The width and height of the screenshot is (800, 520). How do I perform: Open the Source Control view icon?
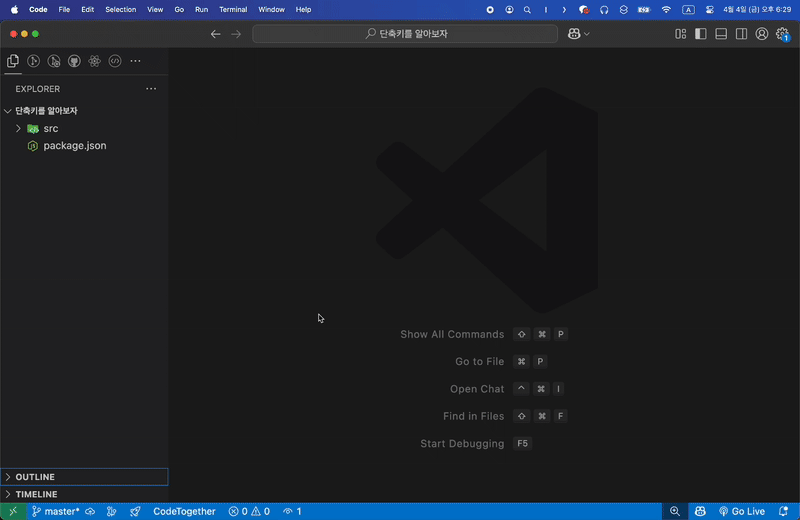[34, 61]
